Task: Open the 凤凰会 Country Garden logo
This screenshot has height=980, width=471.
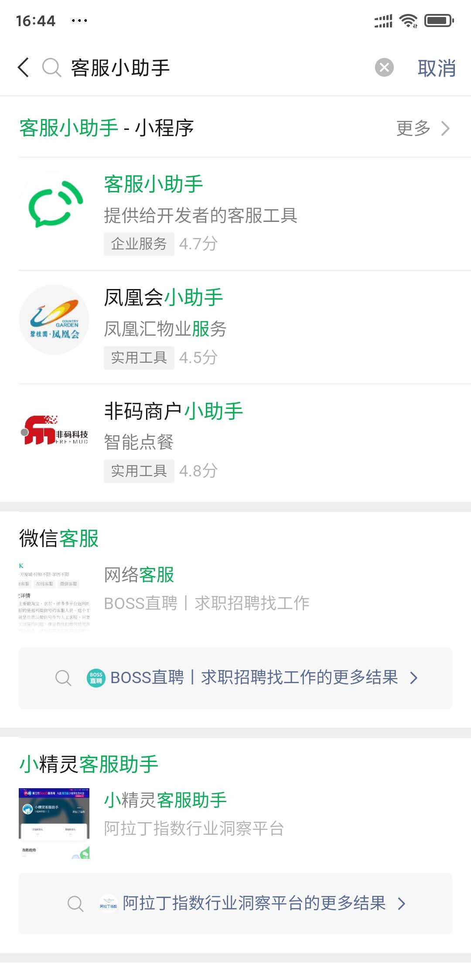Action: pyautogui.click(x=55, y=320)
